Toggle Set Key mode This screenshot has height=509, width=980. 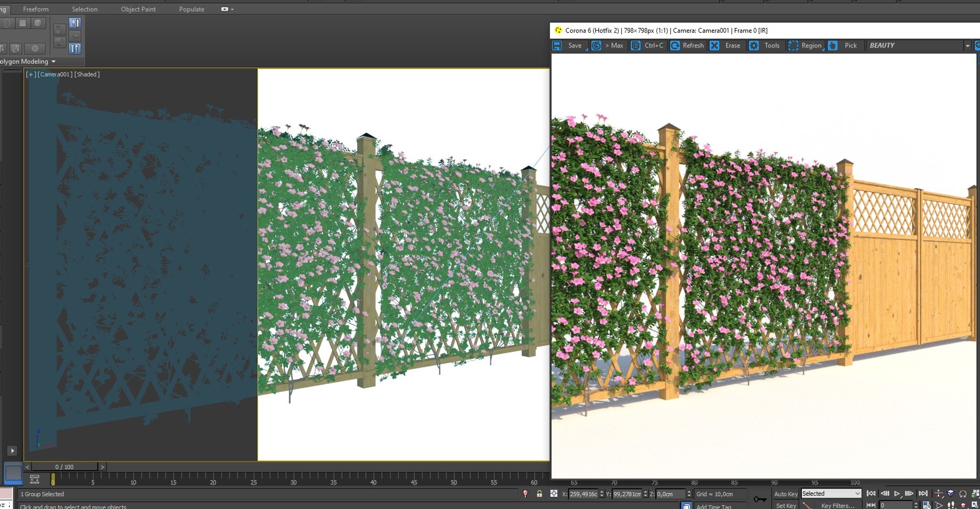pyautogui.click(x=786, y=505)
